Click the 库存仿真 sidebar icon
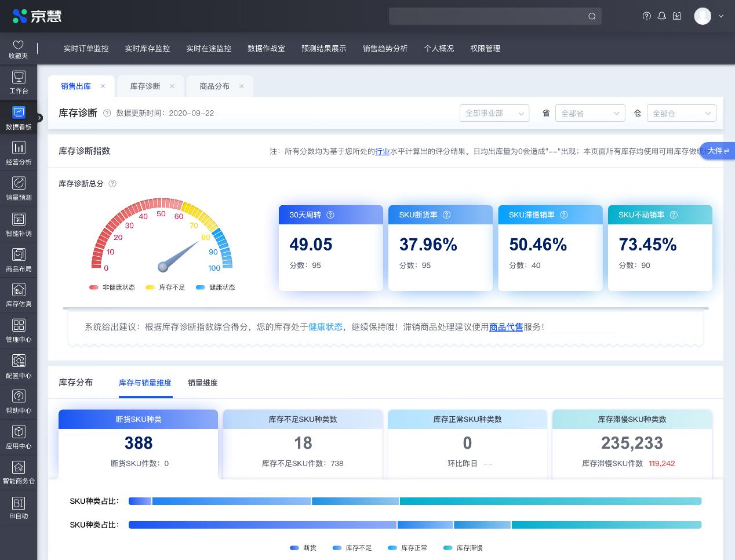Screen dimensions: 735x560 click(x=19, y=294)
